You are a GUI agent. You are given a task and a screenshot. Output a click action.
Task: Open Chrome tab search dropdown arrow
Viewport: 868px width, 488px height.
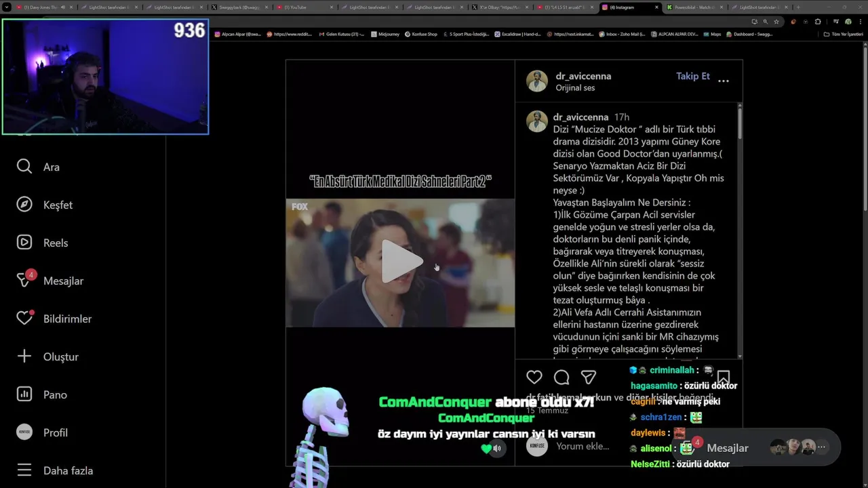pos(6,7)
